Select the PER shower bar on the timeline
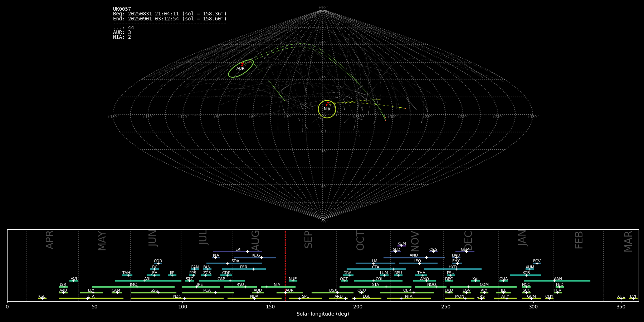Viewport: 644px width, 322px height. (x=244, y=269)
